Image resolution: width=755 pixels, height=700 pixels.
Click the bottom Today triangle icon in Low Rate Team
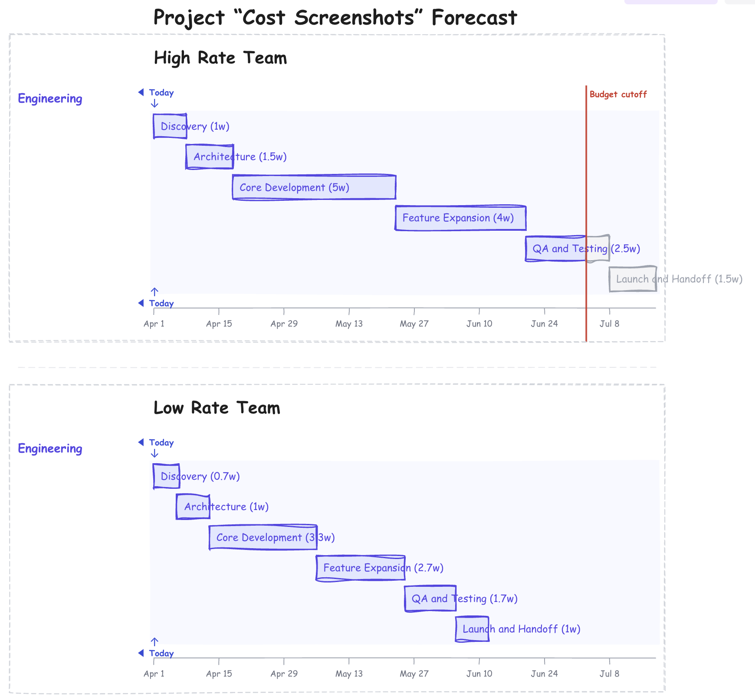(x=141, y=653)
